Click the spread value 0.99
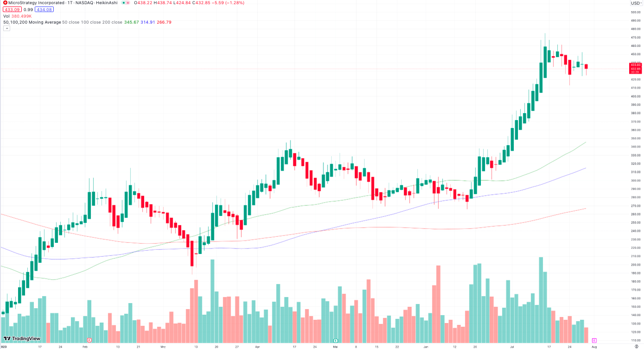This screenshot has height=349, width=644. pyautogui.click(x=28, y=9)
